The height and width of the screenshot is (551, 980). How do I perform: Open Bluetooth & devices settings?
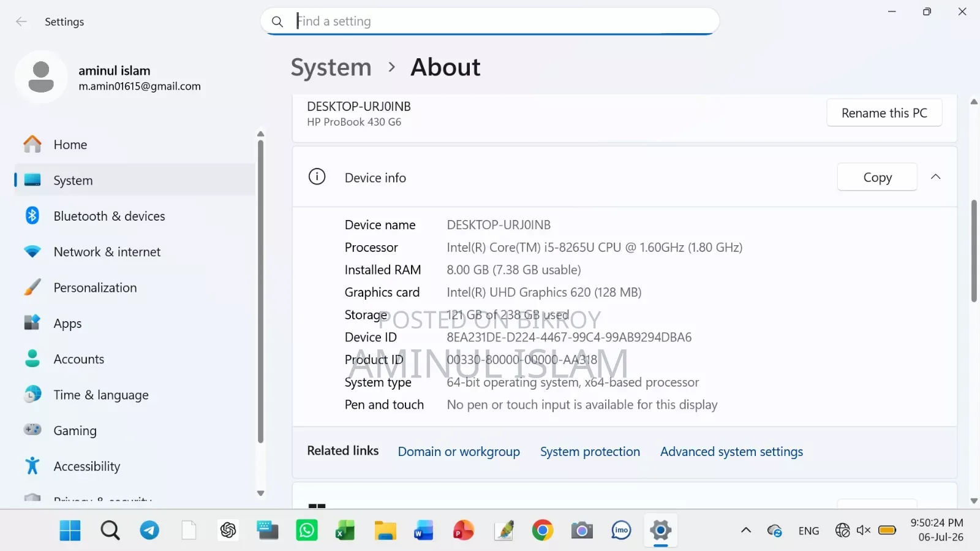135,216
